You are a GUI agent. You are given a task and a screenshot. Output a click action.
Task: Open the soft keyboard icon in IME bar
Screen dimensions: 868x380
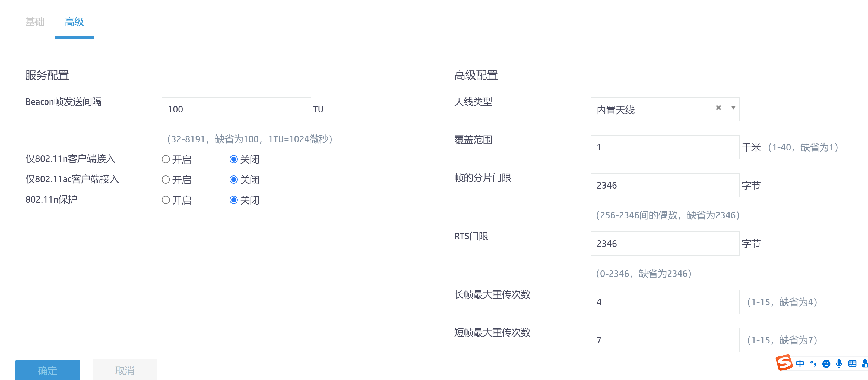852,363
